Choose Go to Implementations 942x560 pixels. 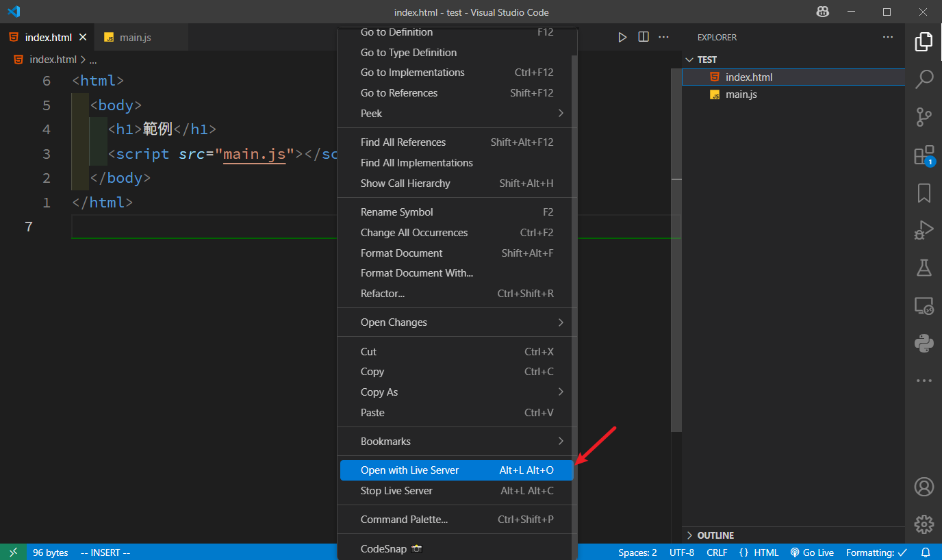click(455, 73)
